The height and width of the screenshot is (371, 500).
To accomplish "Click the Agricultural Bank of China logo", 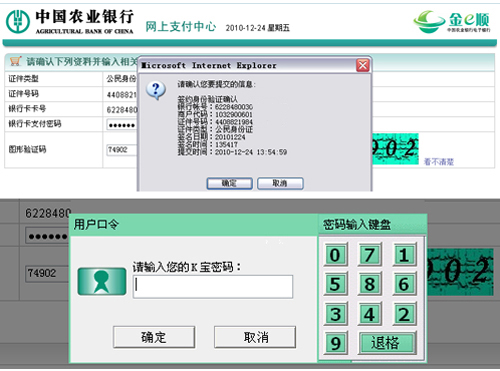I will [69, 21].
